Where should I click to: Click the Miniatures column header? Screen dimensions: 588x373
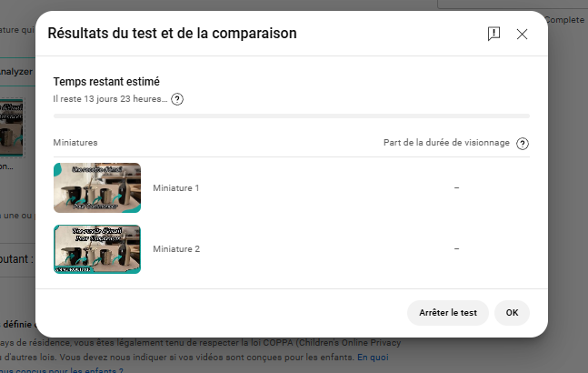click(x=75, y=143)
